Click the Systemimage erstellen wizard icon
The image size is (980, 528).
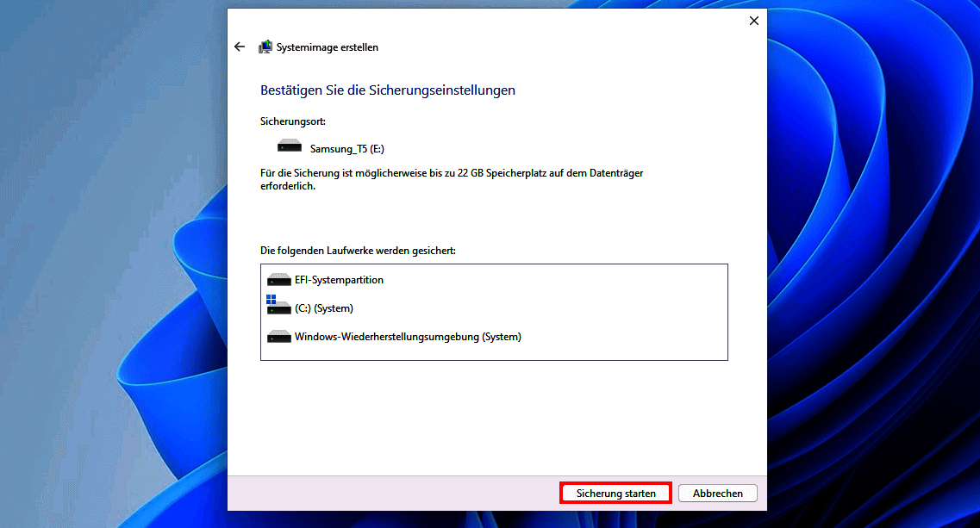click(265, 47)
